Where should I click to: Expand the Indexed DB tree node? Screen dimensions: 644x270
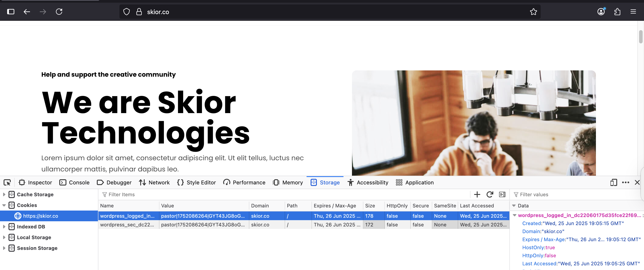[x=4, y=227]
